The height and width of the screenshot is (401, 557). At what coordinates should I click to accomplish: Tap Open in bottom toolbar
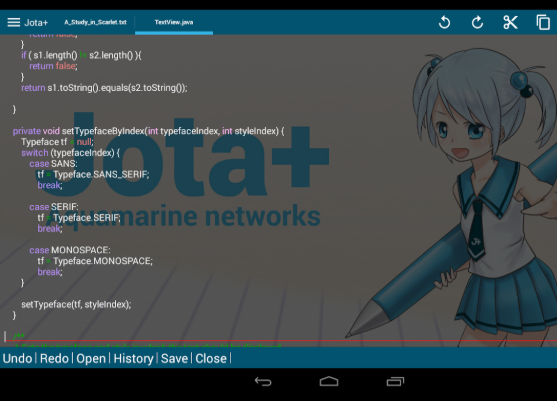[91, 358]
